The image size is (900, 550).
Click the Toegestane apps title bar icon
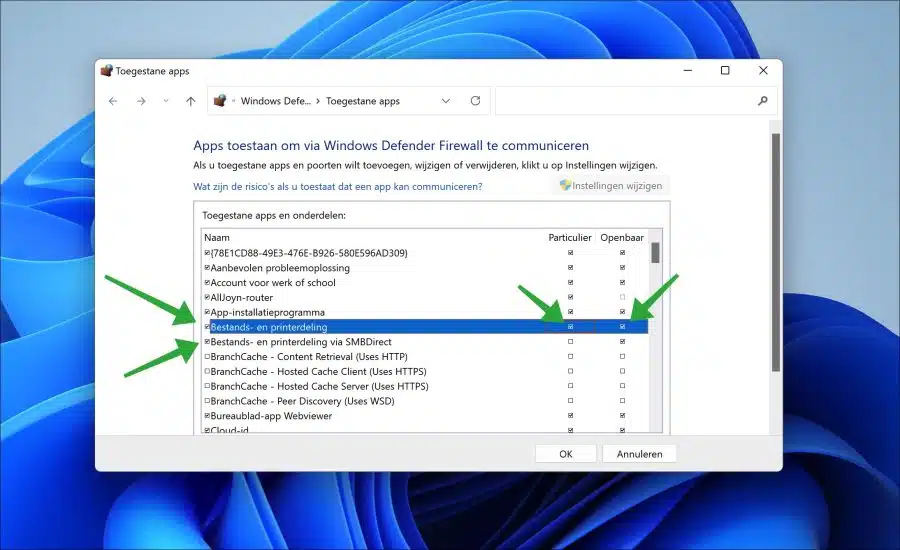106,71
